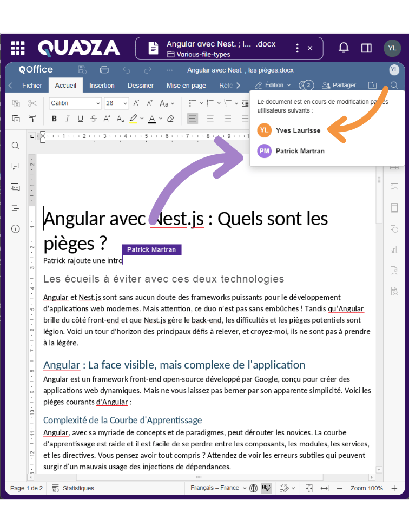Screen dimensions: 409x532
Task: Print the document using the printer icon
Action: [x=104, y=70]
